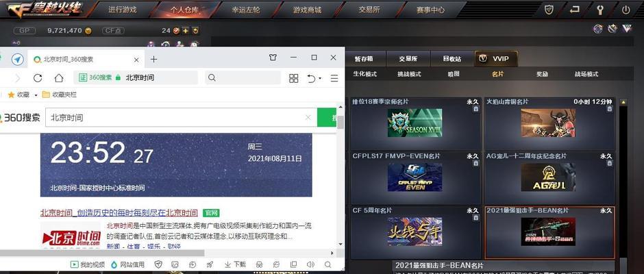Open the browser hamburger menu
644x274 pixels.
(x=334, y=78)
